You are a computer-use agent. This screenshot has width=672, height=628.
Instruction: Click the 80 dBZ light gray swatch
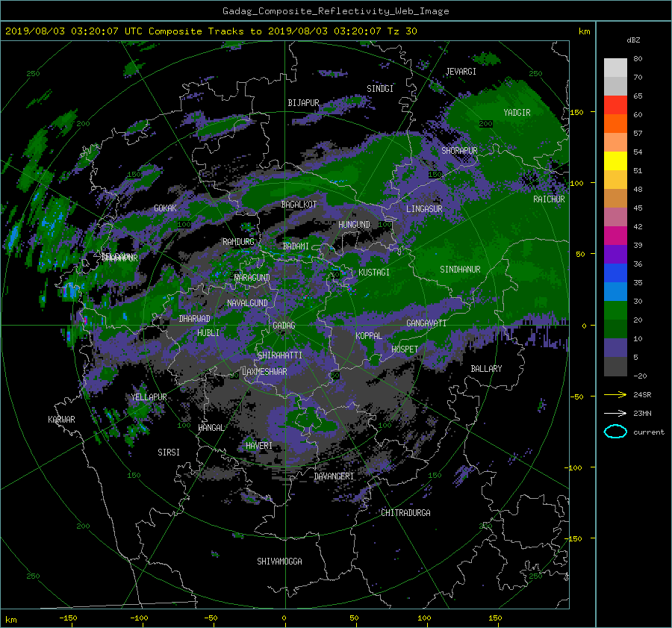click(x=615, y=67)
